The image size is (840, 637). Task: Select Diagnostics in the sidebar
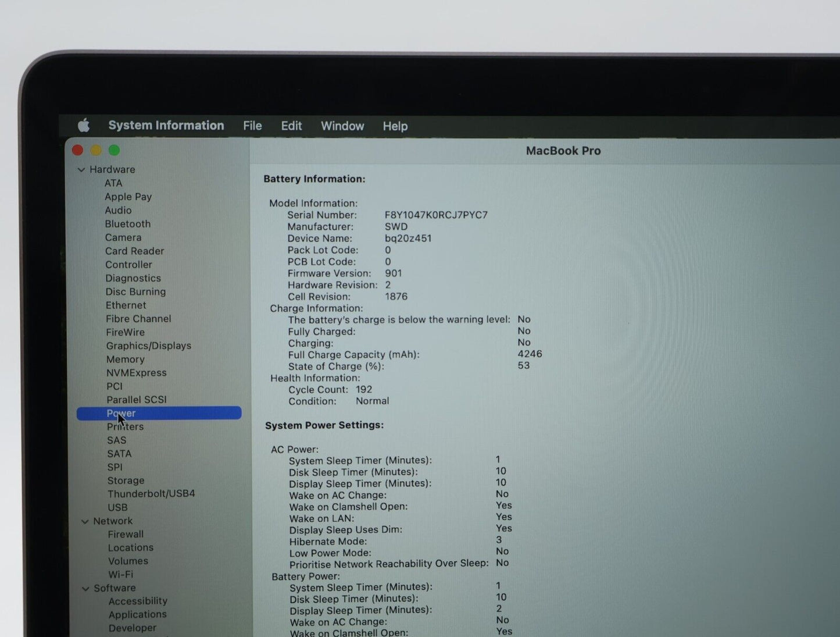pyautogui.click(x=133, y=278)
